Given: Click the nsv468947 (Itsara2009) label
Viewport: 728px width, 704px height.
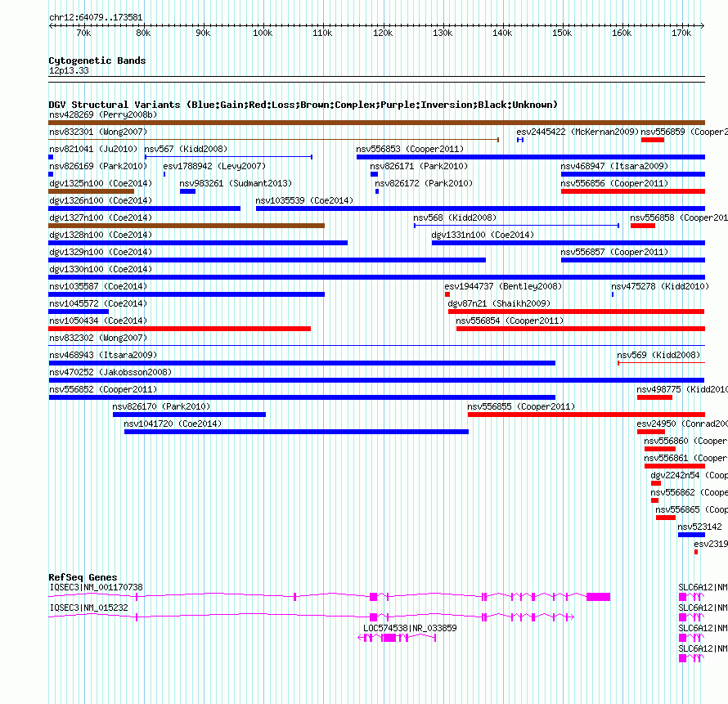Looking at the screenshot, I should point(614,166).
